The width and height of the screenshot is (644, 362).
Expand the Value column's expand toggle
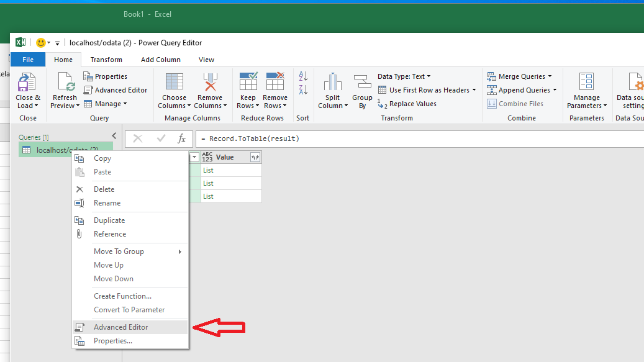point(255,158)
